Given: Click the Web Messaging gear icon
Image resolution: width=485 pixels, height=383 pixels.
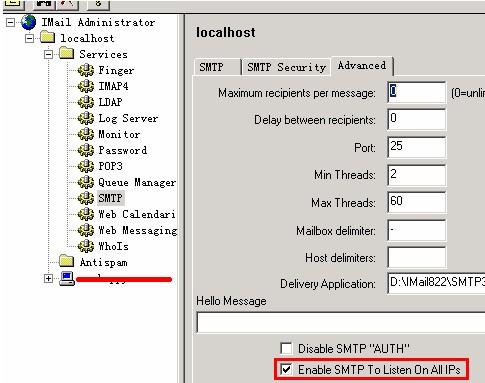Looking at the screenshot, I should [x=86, y=230].
